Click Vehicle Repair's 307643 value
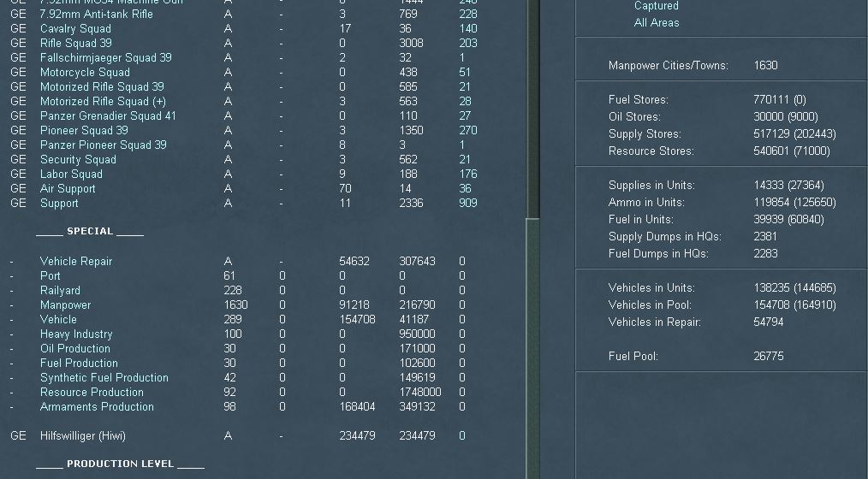Image resolution: width=868 pixels, height=479 pixels. 417,261
